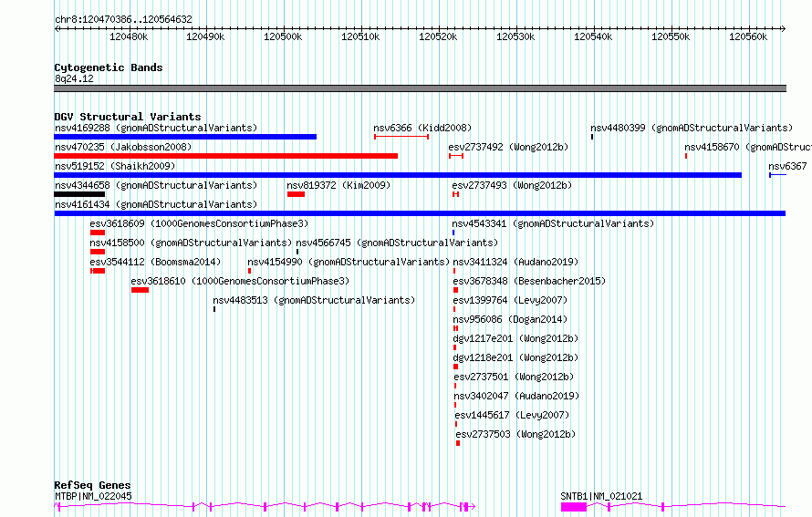
Task: Click esv3618610 (1000GenomesConsortiumPhase3) label
Action: coord(240,281)
